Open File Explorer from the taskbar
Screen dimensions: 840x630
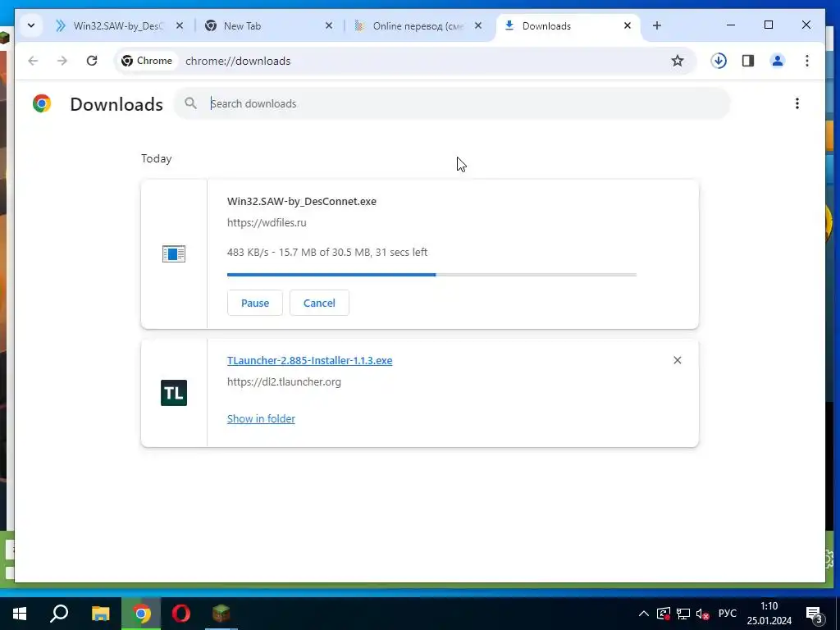(100, 614)
